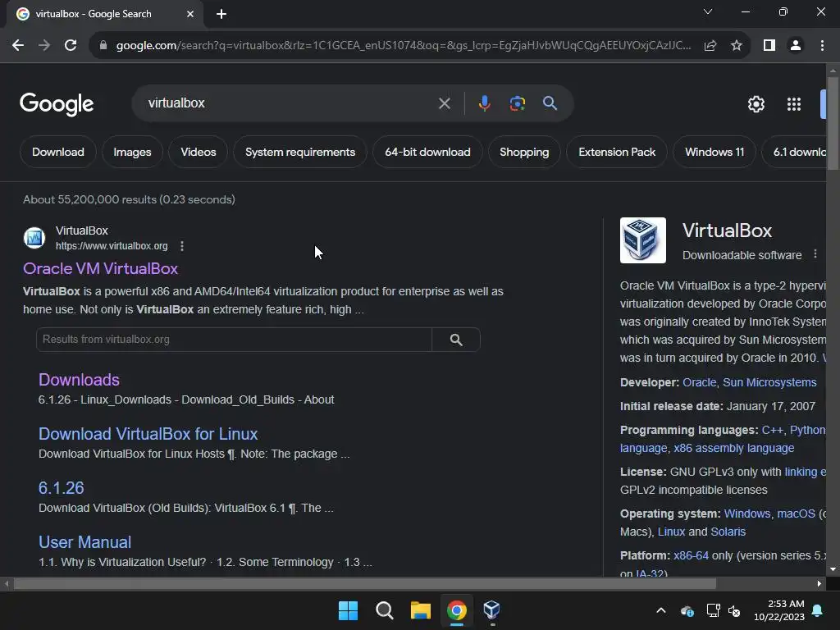Bookmark this page with the star icon
The height and width of the screenshot is (630, 840).
(737, 46)
